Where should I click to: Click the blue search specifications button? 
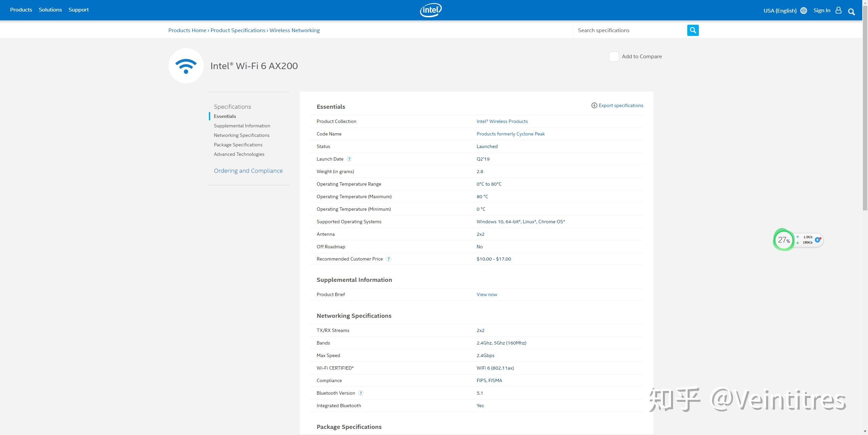coord(693,30)
